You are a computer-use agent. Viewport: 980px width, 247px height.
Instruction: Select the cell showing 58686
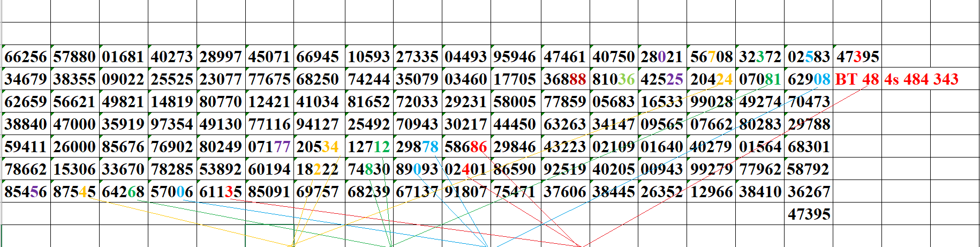[x=466, y=147]
